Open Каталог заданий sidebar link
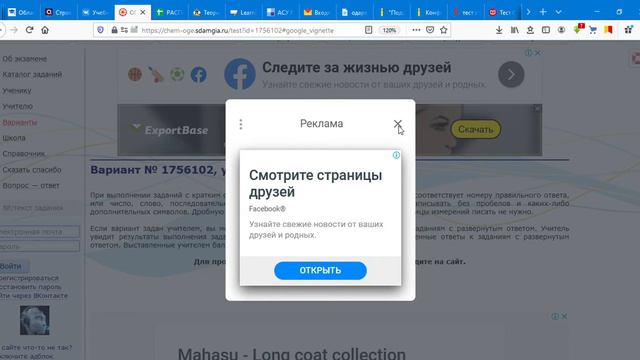Viewport: 640px width, 360px height. [x=32, y=74]
